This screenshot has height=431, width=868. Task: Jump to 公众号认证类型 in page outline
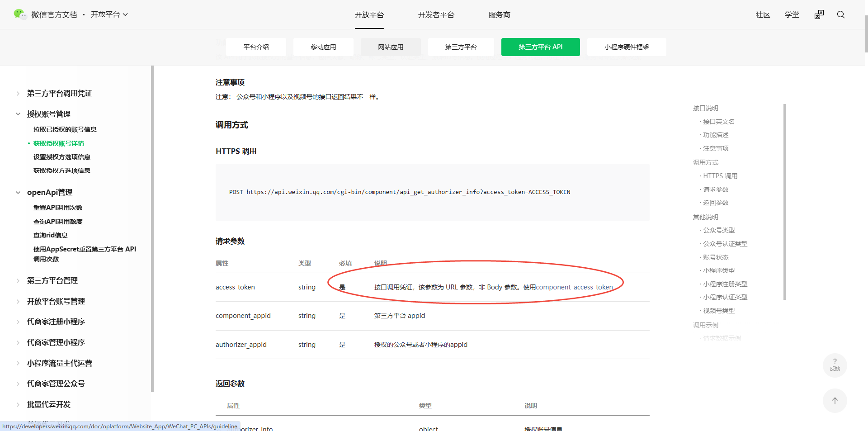point(725,244)
